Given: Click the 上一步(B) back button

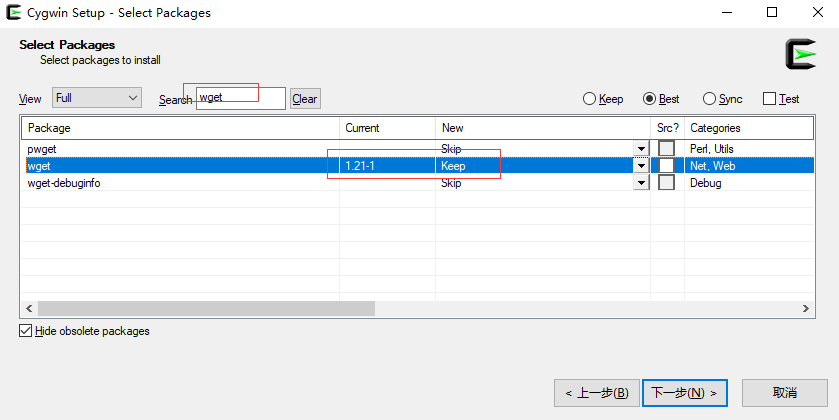Looking at the screenshot, I should click(597, 393).
